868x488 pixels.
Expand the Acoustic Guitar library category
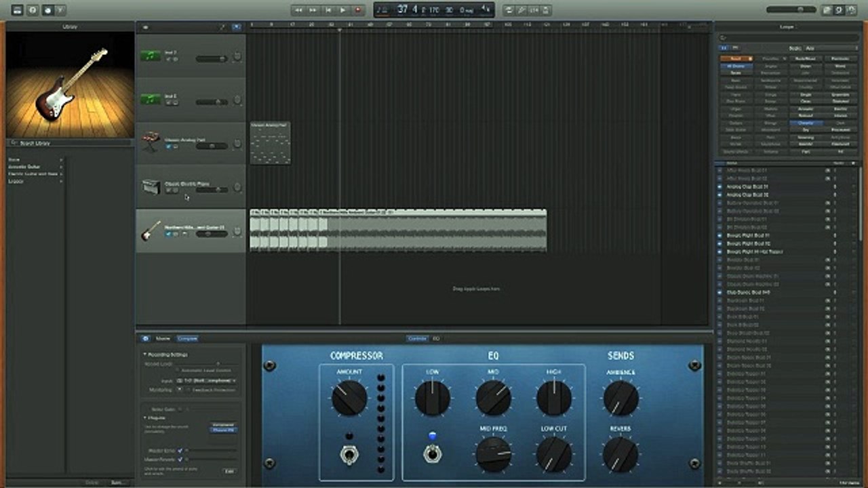[35, 167]
